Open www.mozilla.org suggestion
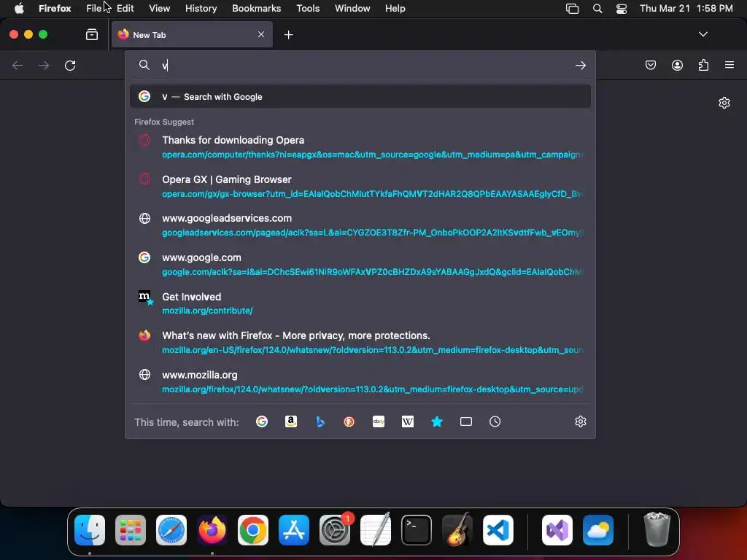747x560 pixels. tap(360, 381)
